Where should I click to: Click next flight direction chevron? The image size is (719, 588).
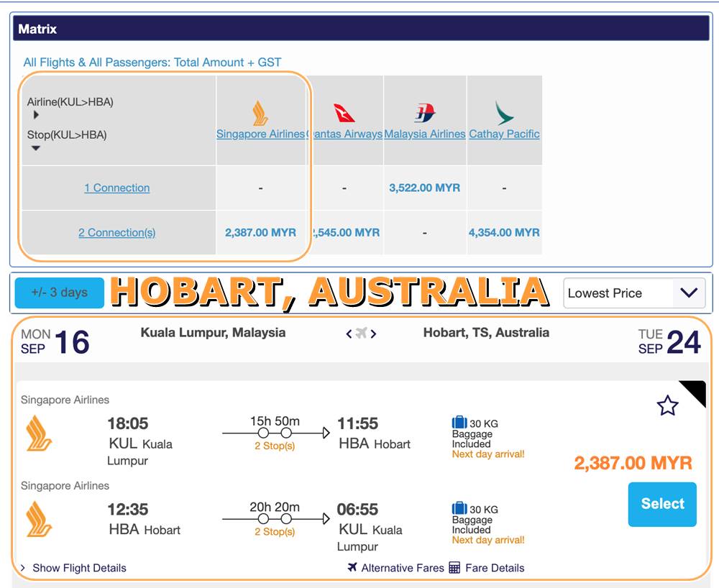point(373,334)
